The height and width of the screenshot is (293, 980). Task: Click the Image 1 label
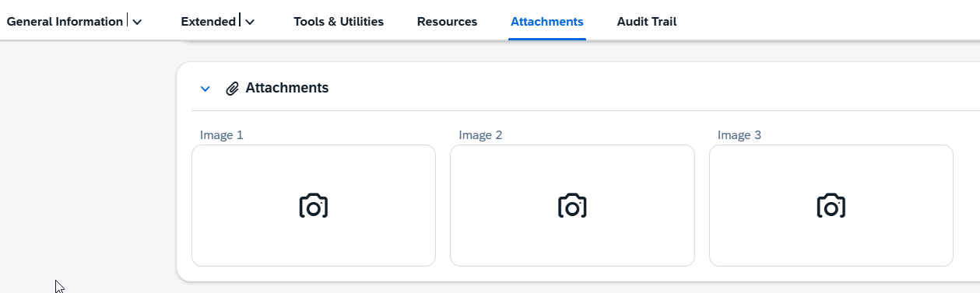point(222,135)
